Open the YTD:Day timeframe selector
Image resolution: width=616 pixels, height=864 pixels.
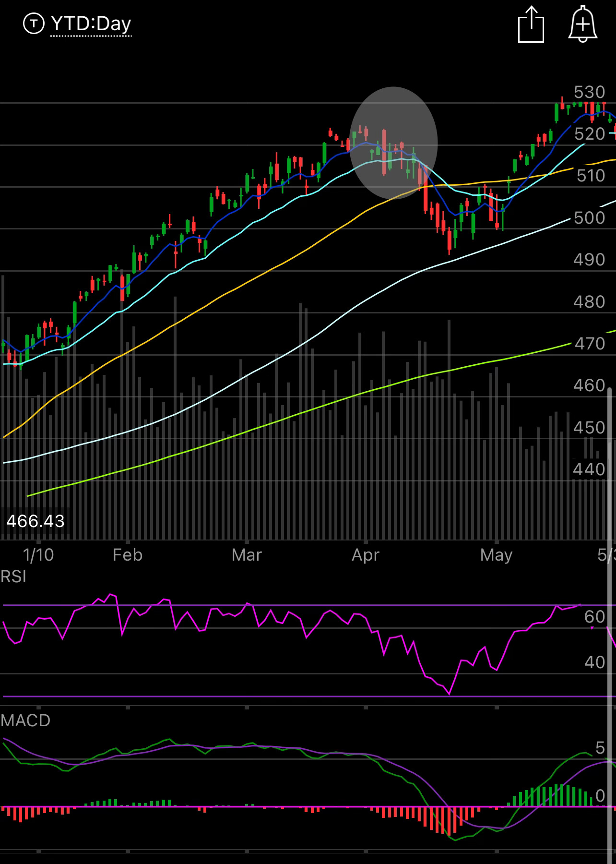point(91,24)
